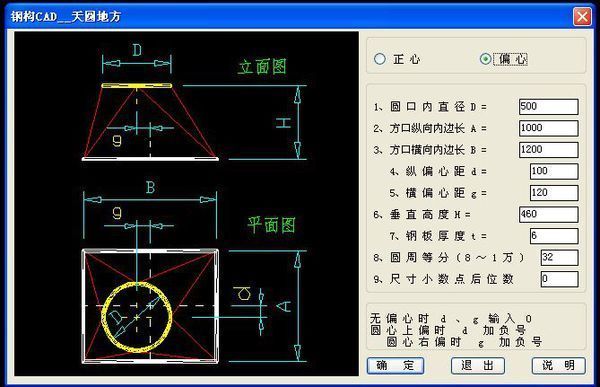Click the 圆口内直径 D= label
The image size is (600, 387).
[x=430, y=107]
